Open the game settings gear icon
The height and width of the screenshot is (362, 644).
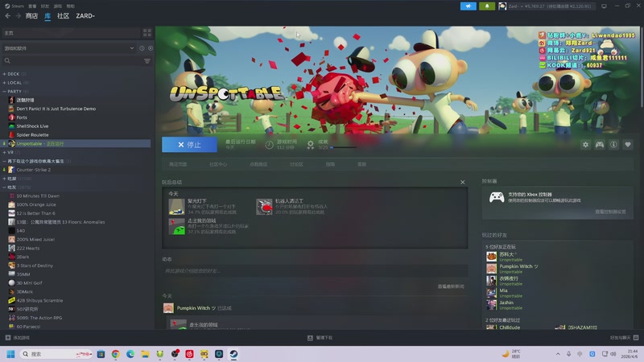click(585, 145)
